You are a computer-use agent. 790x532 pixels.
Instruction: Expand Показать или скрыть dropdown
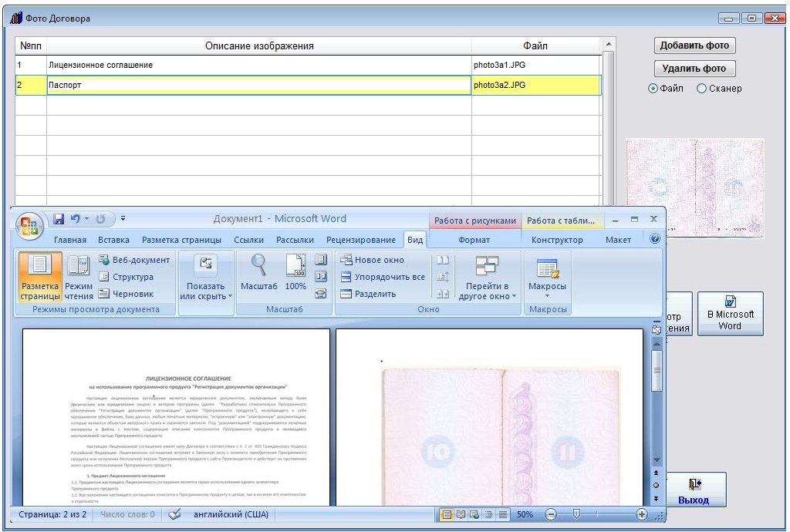(206, 278)
